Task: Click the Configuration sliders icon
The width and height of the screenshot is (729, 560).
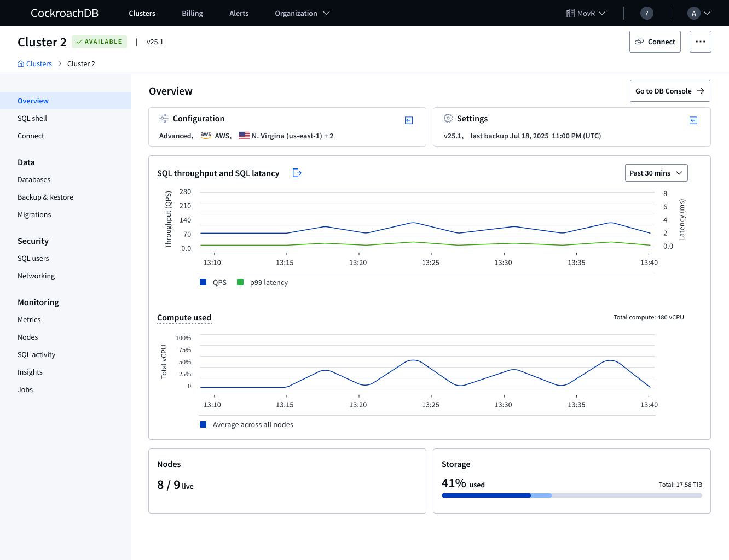Action: coord(164,118)
